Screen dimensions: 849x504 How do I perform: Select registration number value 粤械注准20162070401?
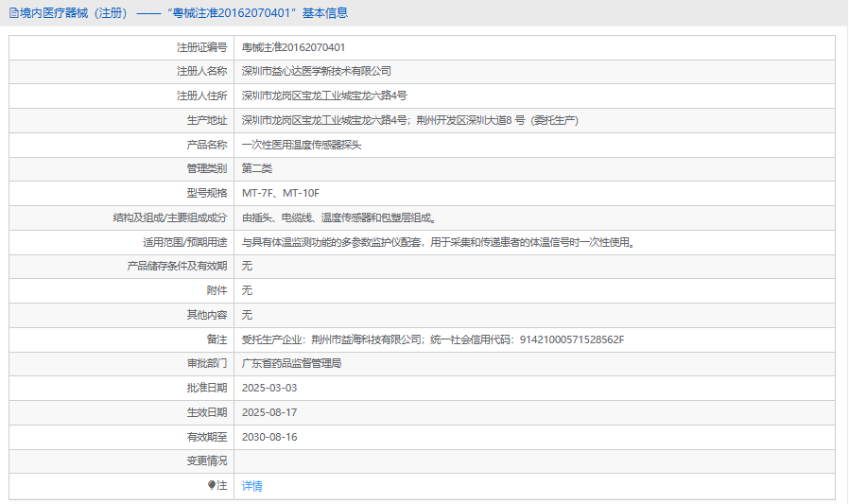tap(293, 47)
